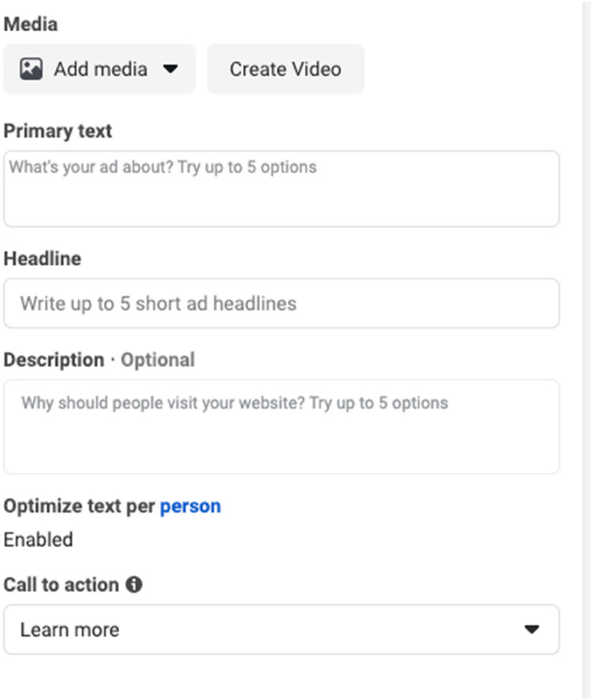The image size is (592, 700).
Task: Click the Create Video button
Action: pyautogui.click(x=285, y=69)
